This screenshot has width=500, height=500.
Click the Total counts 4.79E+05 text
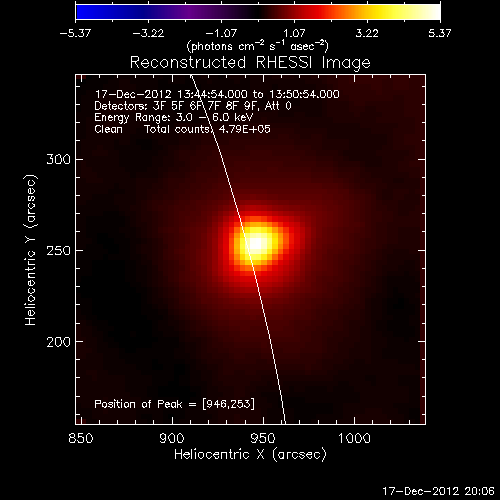point(207,129)
